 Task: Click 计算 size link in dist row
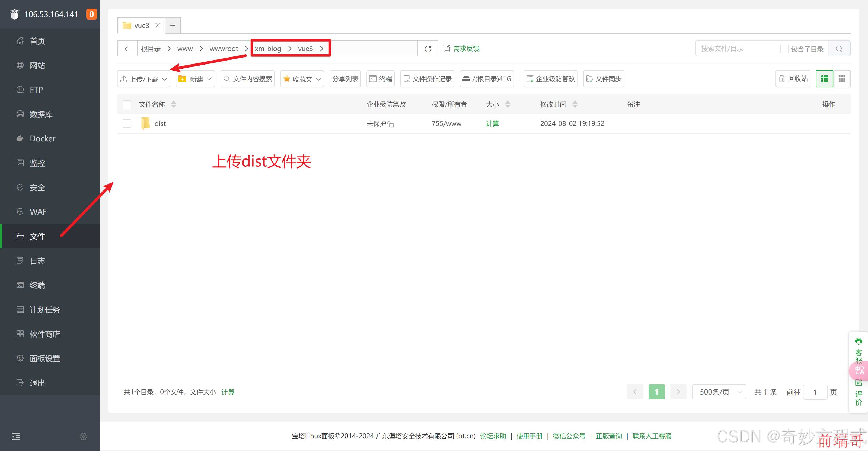pos(492,124)
